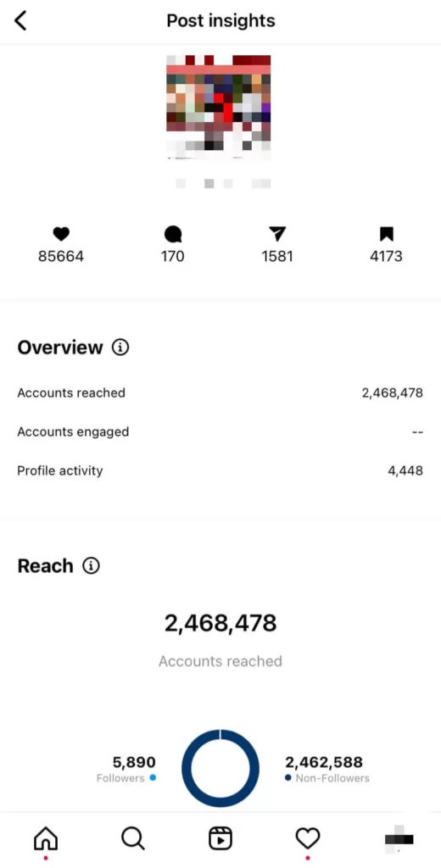Tap the paper plane shares icon
The height and width of the screenshot is (868, 441).
click(x=277, y=235)
